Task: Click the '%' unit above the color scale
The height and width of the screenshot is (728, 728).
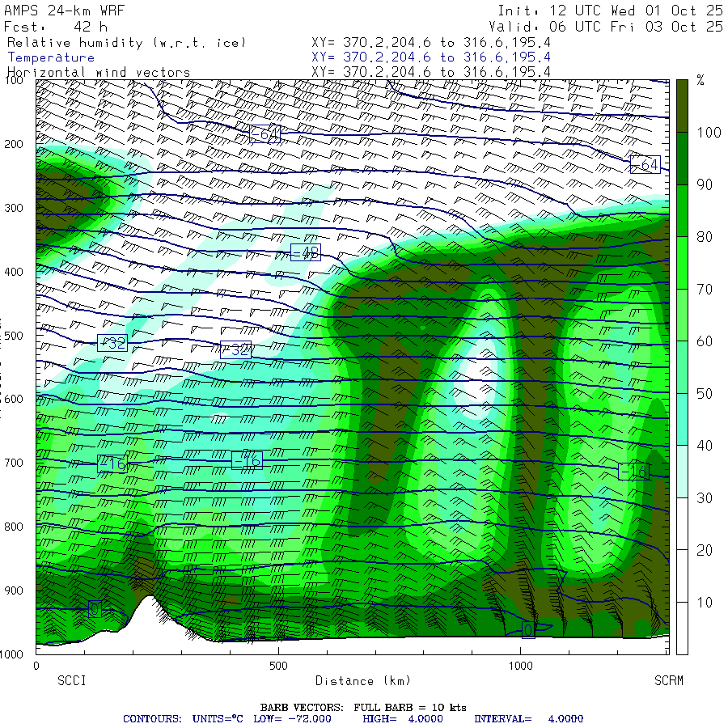Action: pos(700,80)
